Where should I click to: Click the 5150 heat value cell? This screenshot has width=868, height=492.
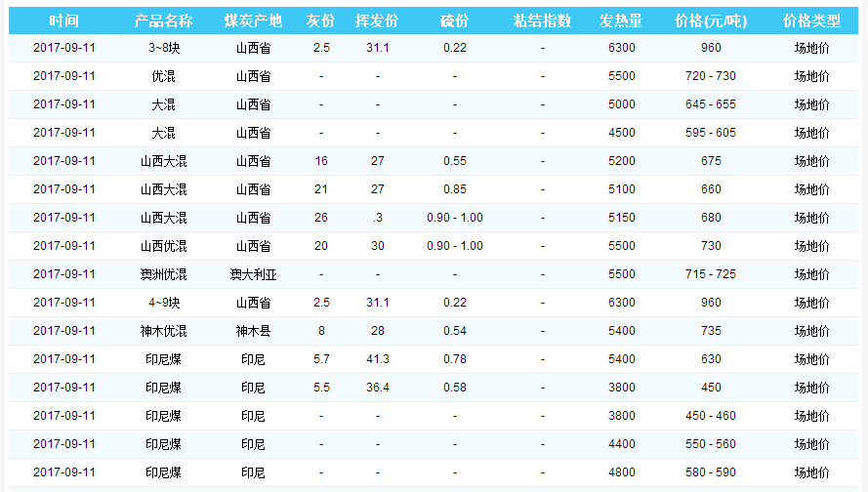pyautogui.click(x=620, y=218)
